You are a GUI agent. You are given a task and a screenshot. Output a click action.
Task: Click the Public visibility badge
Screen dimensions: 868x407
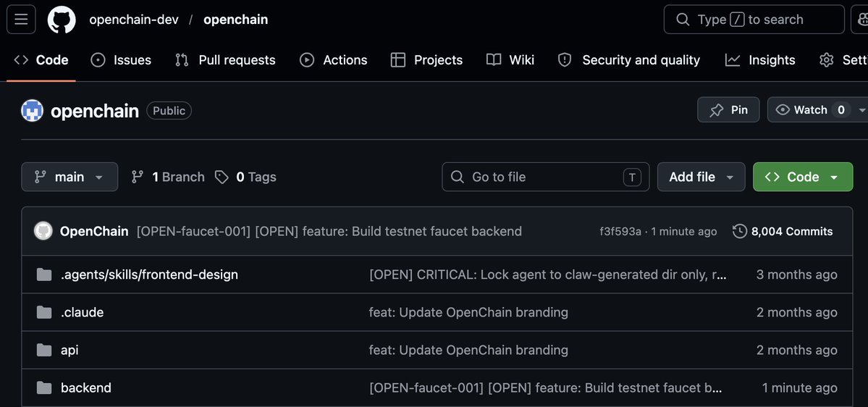[x=169, y=111]
